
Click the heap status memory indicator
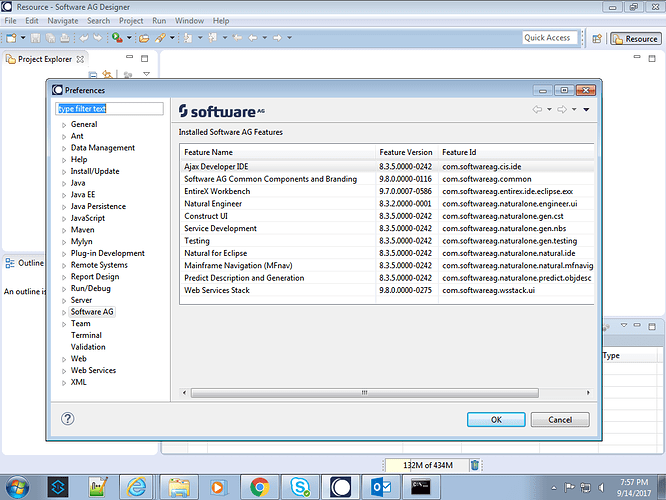coord(427,466)
